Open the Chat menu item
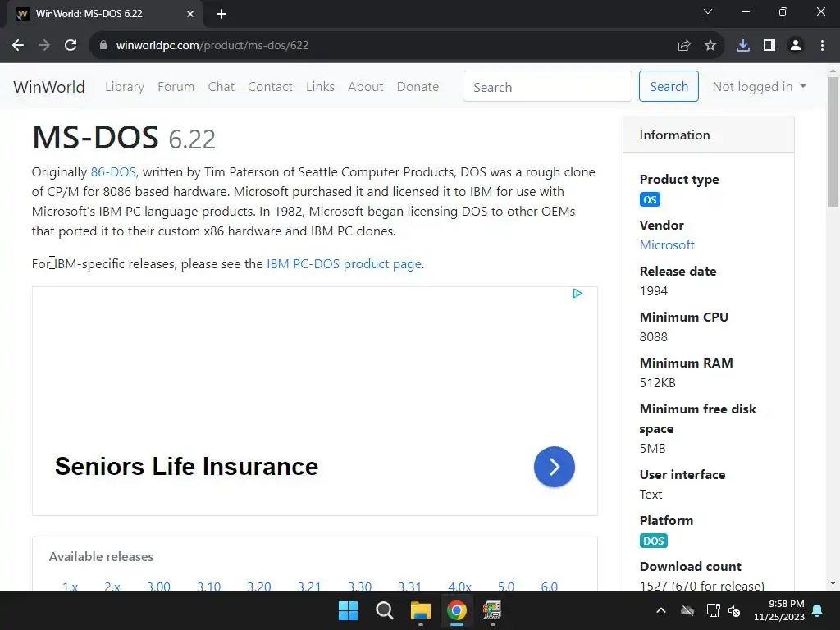This screenshot has width=840, height=630. click(221, 87)
